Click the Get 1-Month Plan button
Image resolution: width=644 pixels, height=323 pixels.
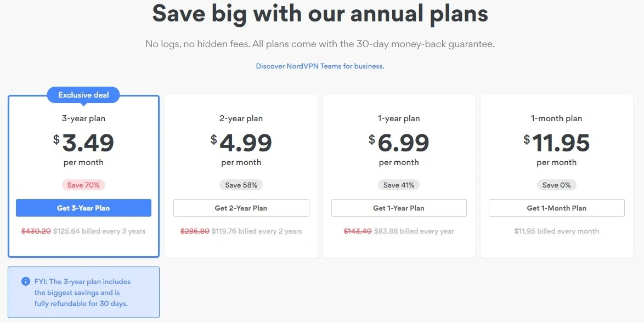click(x=557, y=208)
